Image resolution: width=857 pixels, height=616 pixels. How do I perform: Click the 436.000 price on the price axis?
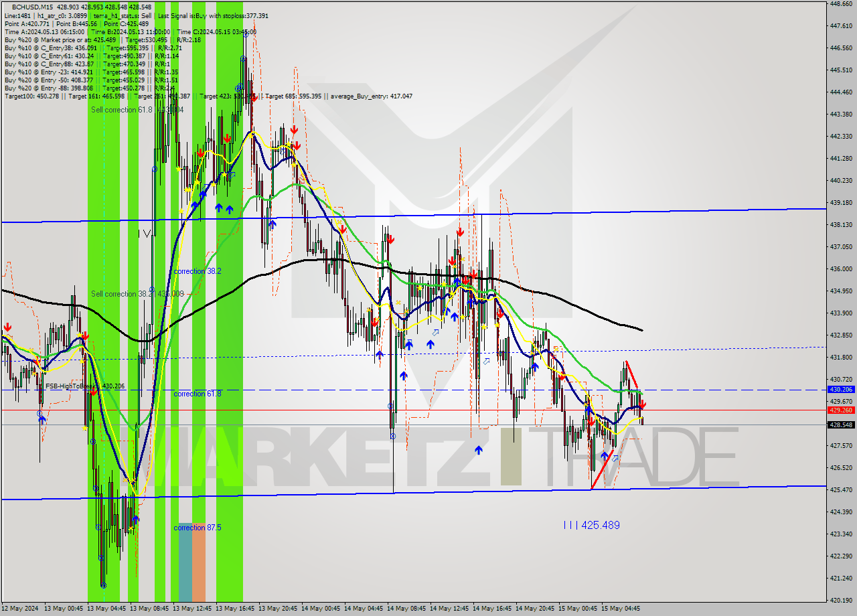point(840,268)
